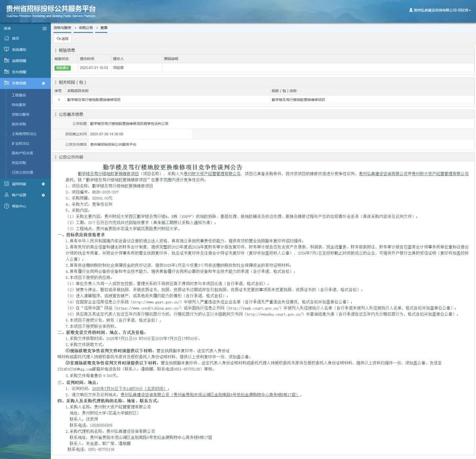Click the 返回 back button

tap(62, 38)
